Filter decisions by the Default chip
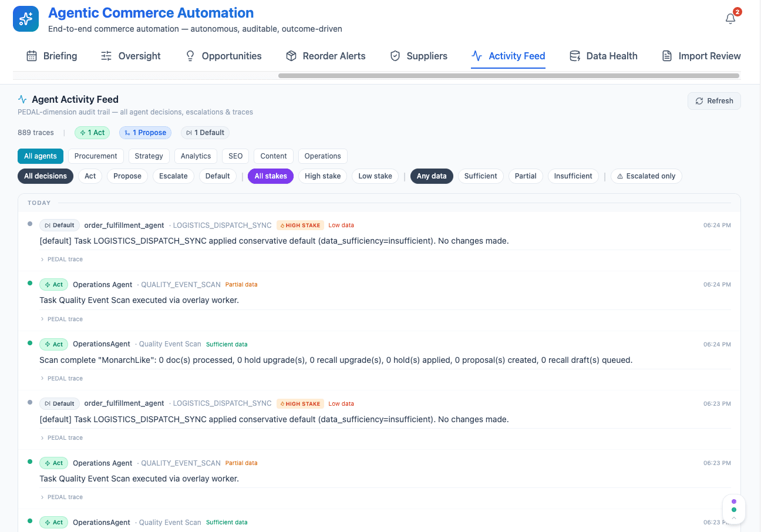The height and width of the screenshot is (532, 761). coord(218,176)
